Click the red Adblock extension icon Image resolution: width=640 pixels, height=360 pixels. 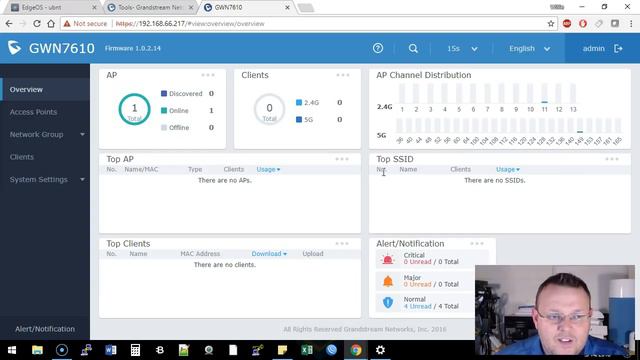coord(567,24)
